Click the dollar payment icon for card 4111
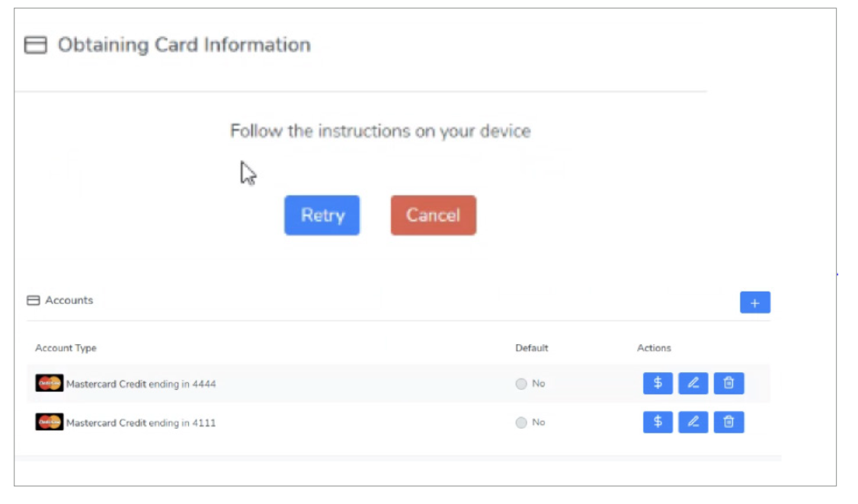Screen dimensions: 858x504 tap(658, 422)
